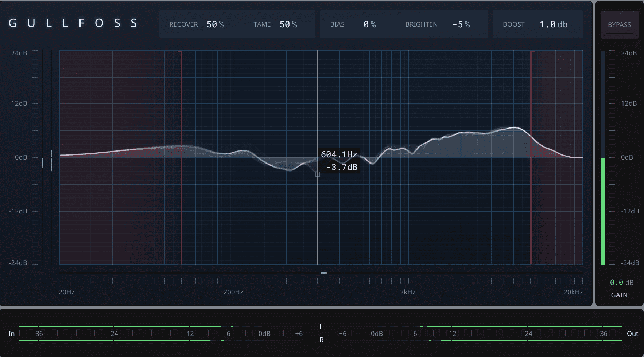Select the BRIGHTEN -5% value
644x357 pixels.
click(x=461, y=24)
